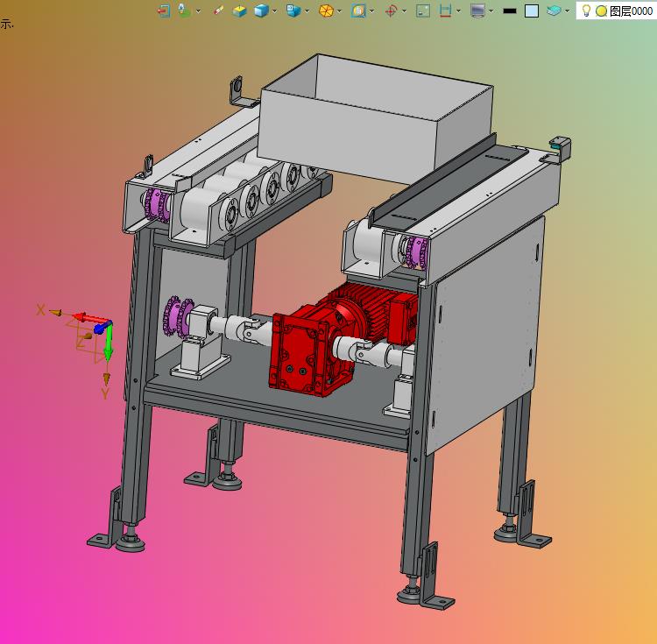Click the black line color swatch
Viewport: 657px width, 644px height.
tap(510, 11)
